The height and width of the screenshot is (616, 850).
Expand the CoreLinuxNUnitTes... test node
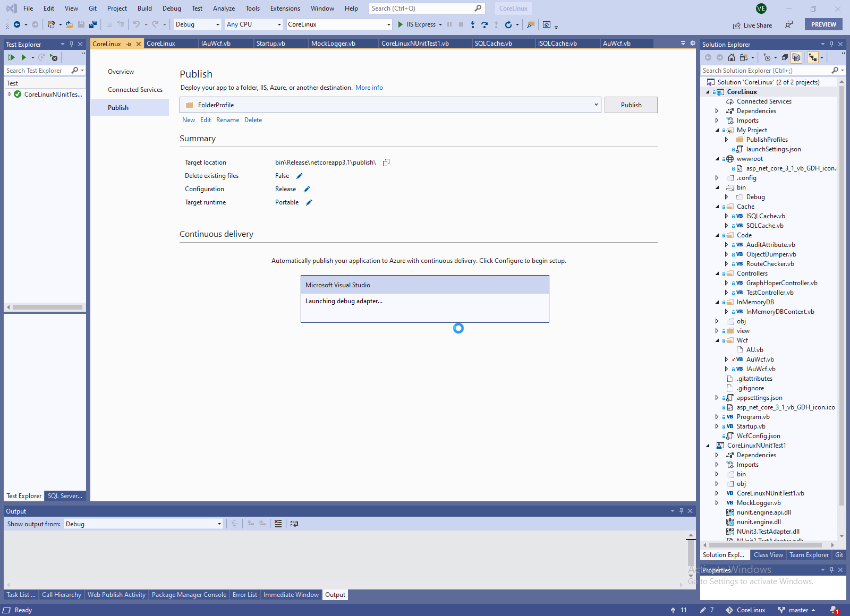click(10, 95)
